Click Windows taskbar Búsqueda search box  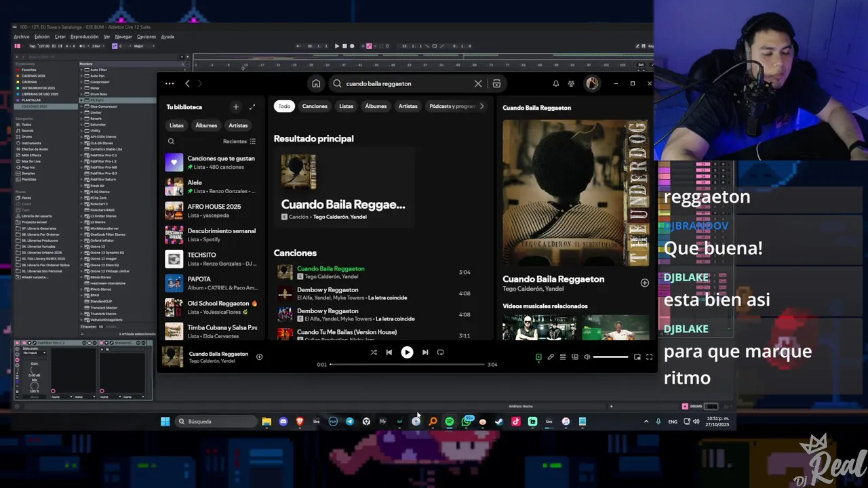point(216,422)
